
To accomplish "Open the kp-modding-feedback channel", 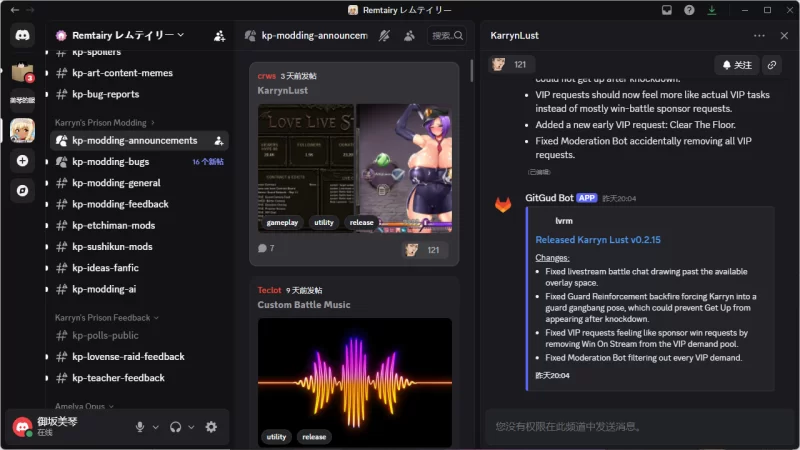I will pos(139,204).
